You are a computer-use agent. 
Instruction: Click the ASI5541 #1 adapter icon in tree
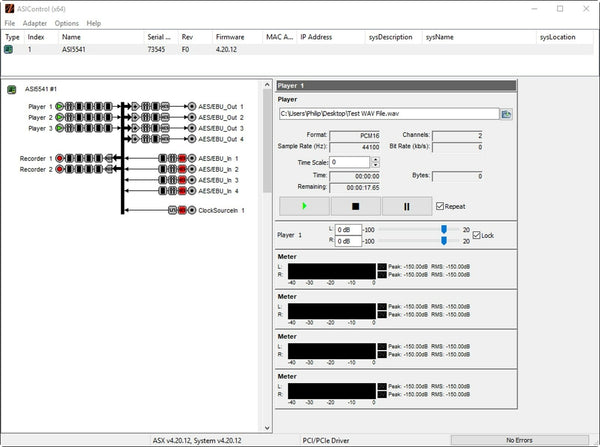(x=11, y=89)
